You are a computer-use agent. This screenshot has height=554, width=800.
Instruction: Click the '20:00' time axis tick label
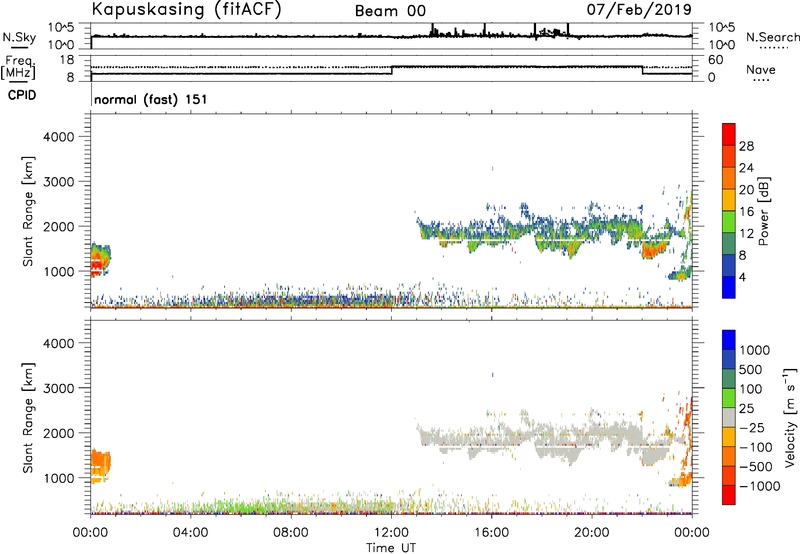point(592,533)
